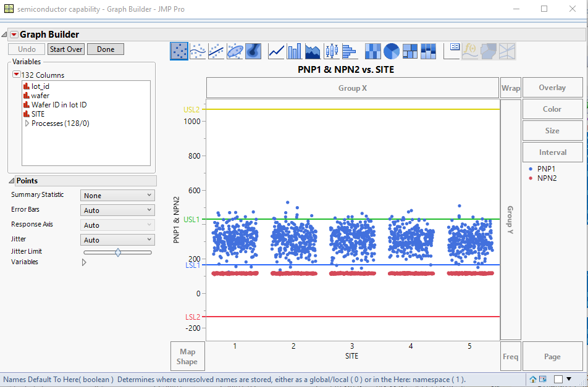The height and width of the screenshot is (387, 588).
Task: Pick the Contour element icon
Action: [x=254, y=51]
